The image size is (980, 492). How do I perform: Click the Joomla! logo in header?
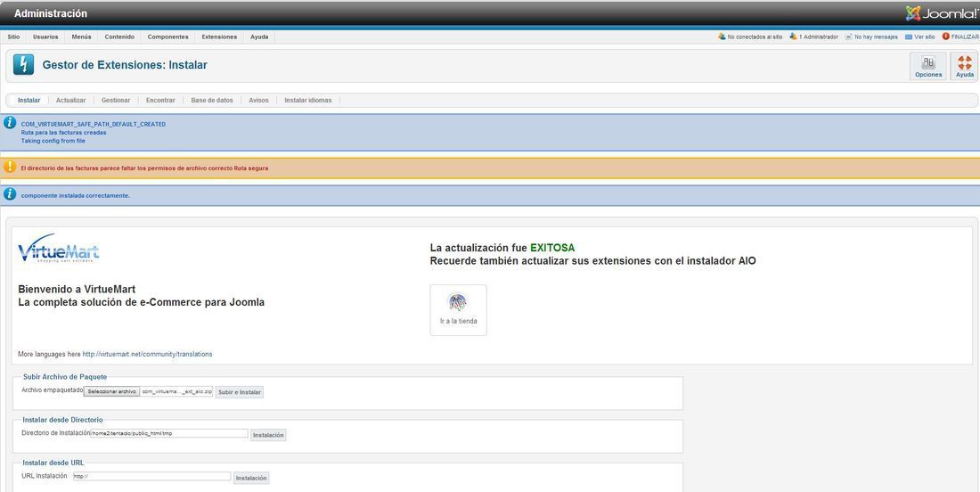coord(942,13)
